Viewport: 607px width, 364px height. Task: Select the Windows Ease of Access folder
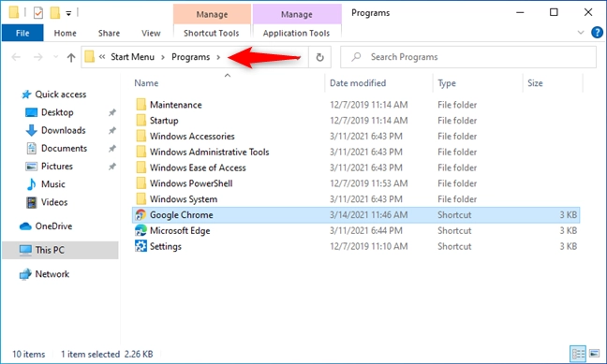198,167
